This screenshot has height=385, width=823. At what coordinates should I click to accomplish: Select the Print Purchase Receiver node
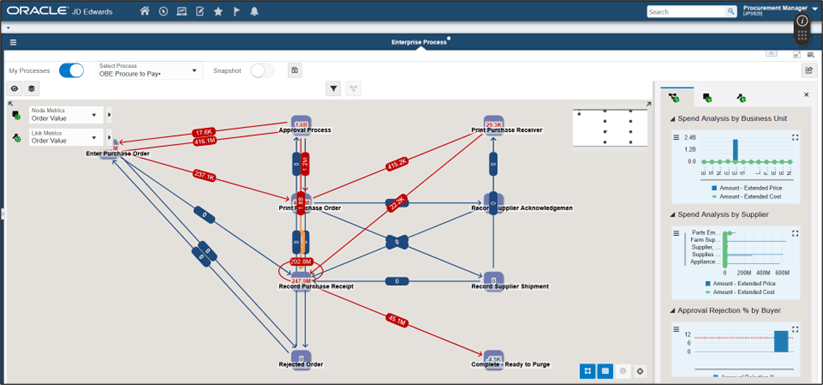(x=494, y=126)
